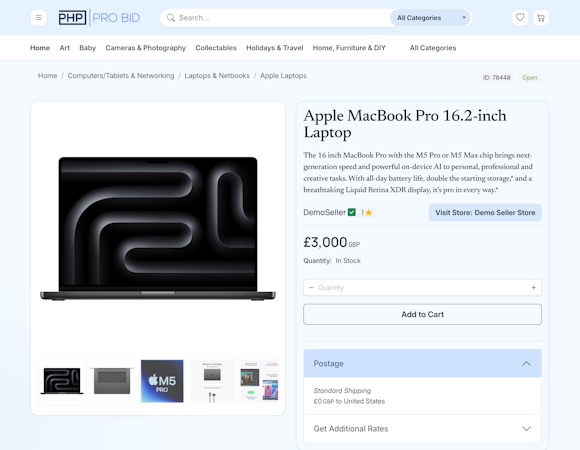Image resolution: width=580 pixels, height=450 pixels.
Task: Open the All Categories search dropdown
Action: [431, 18]
